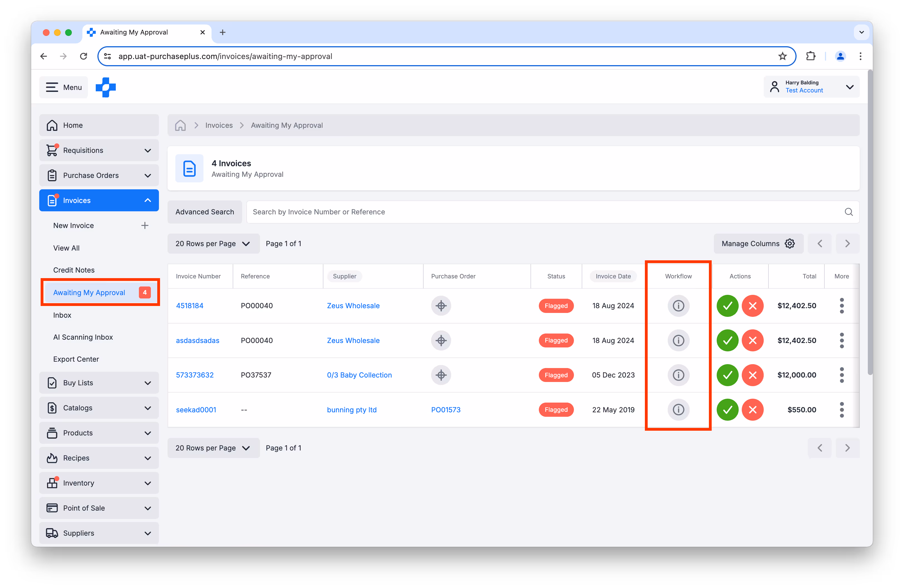The width and height of the screenshot is (904, 588).
Task: Open top 20 Rows per Page dropdown
Action: click(x=213, y=244)
